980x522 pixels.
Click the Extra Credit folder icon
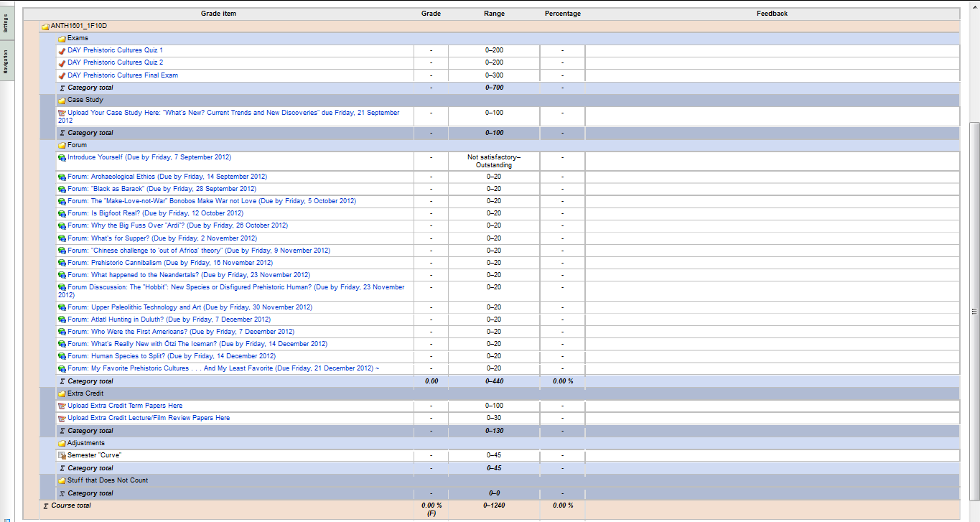tap(62, 394)
